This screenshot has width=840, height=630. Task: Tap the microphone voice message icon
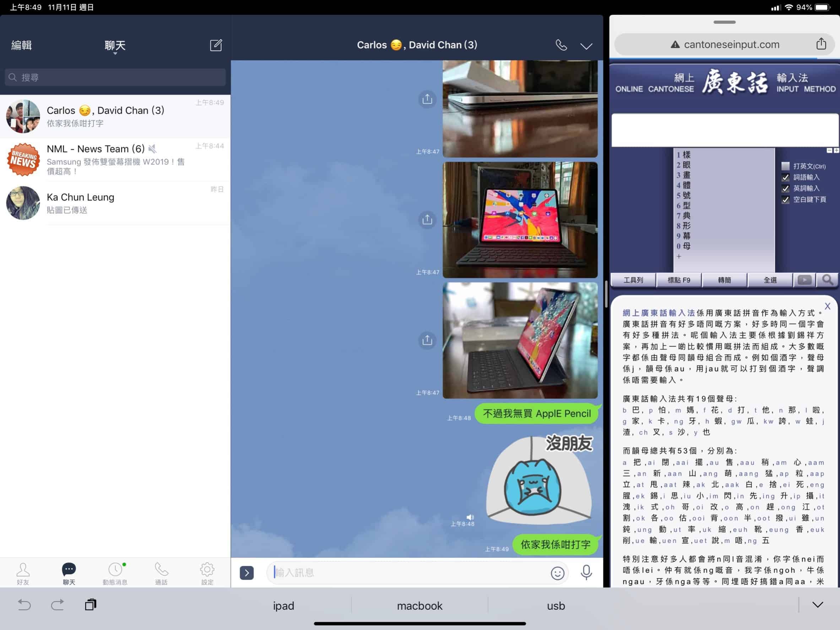click(x=586, y=572)
